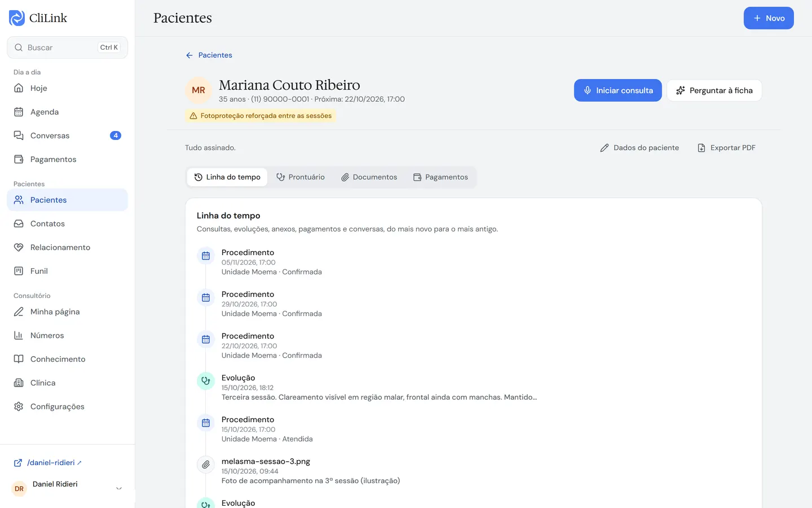Click Perguntar à ficha button
This screenshot has height=508, width=812.
tap(714, 90)
